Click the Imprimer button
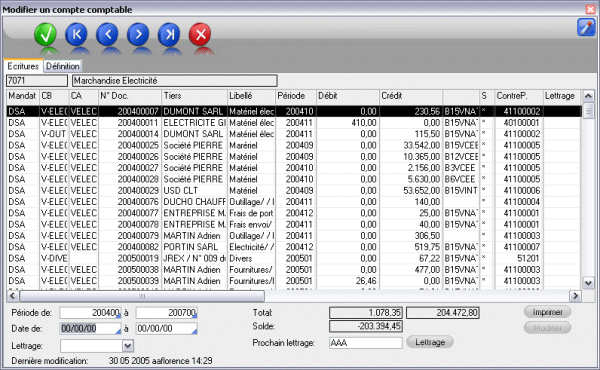 coord(548,312)
